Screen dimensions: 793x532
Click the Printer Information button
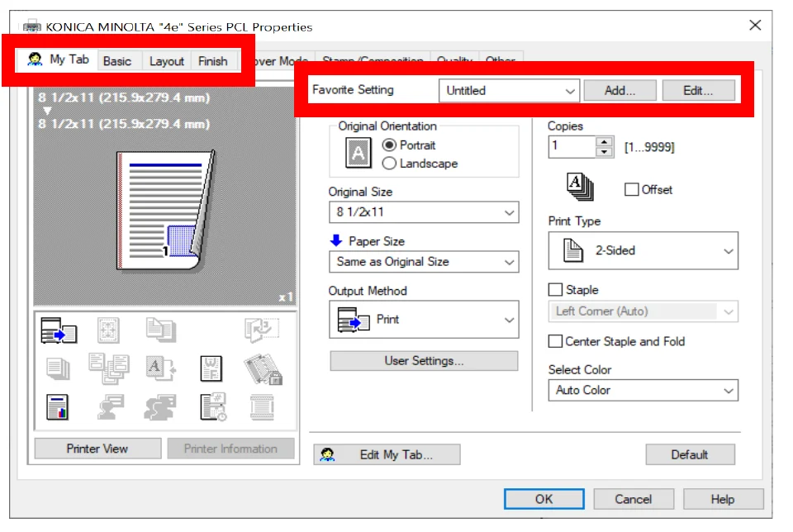[x=230, y=449]
